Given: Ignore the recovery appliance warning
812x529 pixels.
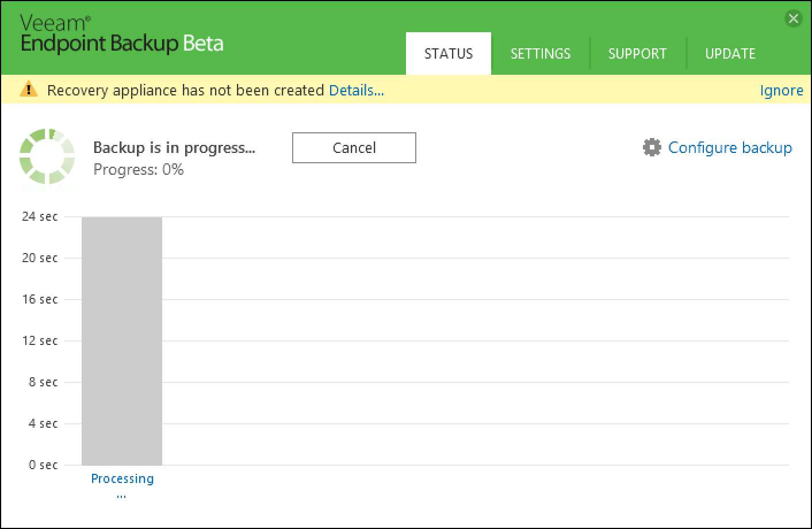Looking at the screenshot, I should tap(782, 90).
